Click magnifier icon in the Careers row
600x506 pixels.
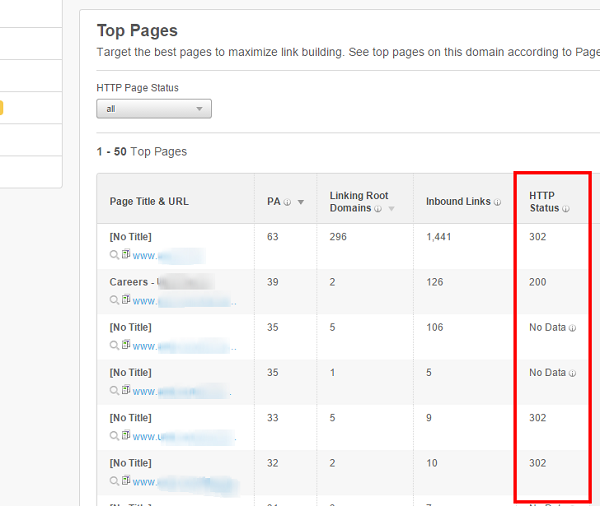click(x=114, y=300)
